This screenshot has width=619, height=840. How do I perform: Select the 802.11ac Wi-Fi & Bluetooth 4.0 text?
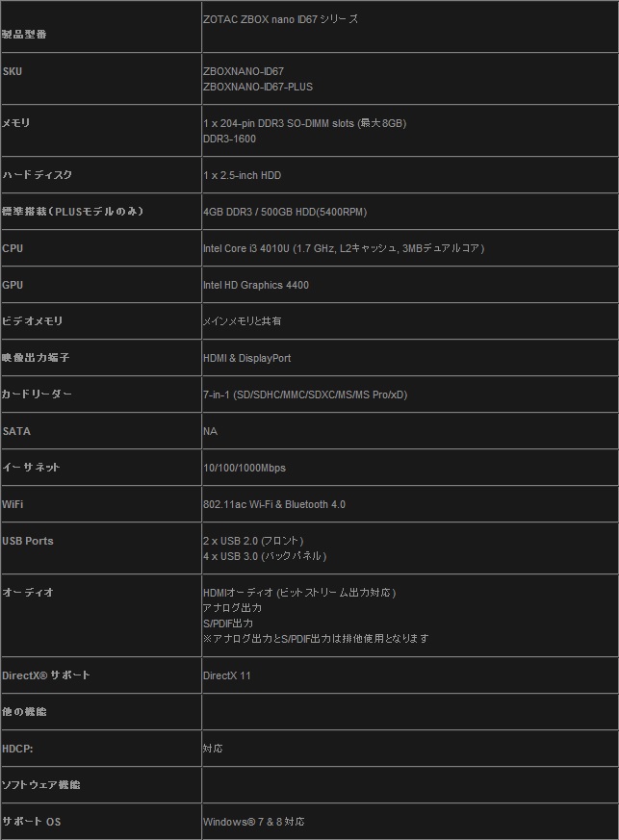[x=273, y=504]
